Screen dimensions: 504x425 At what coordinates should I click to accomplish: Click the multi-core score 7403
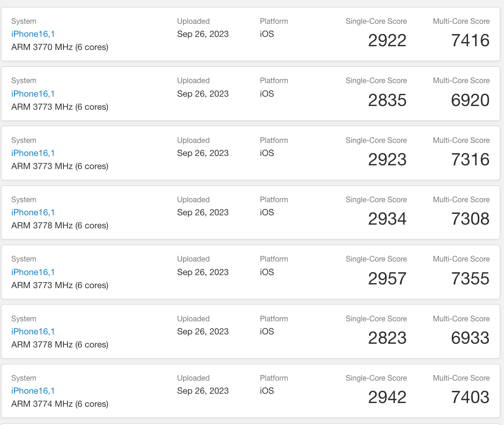click(470, 397)
